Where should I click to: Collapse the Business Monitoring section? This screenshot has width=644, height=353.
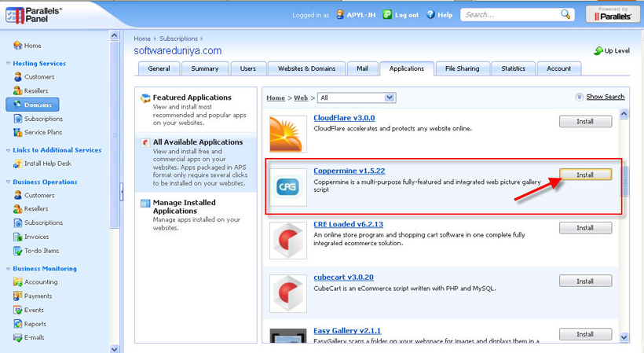click(8, 268)
